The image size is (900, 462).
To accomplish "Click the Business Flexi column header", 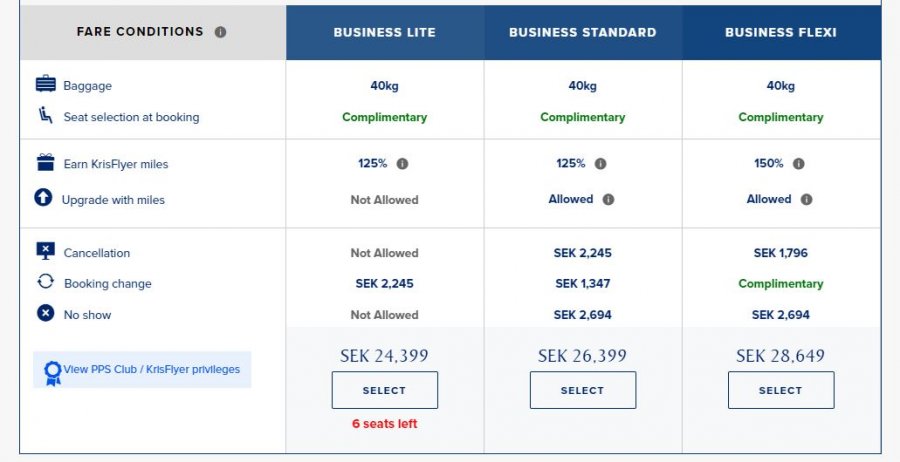I will coord(780,32).
